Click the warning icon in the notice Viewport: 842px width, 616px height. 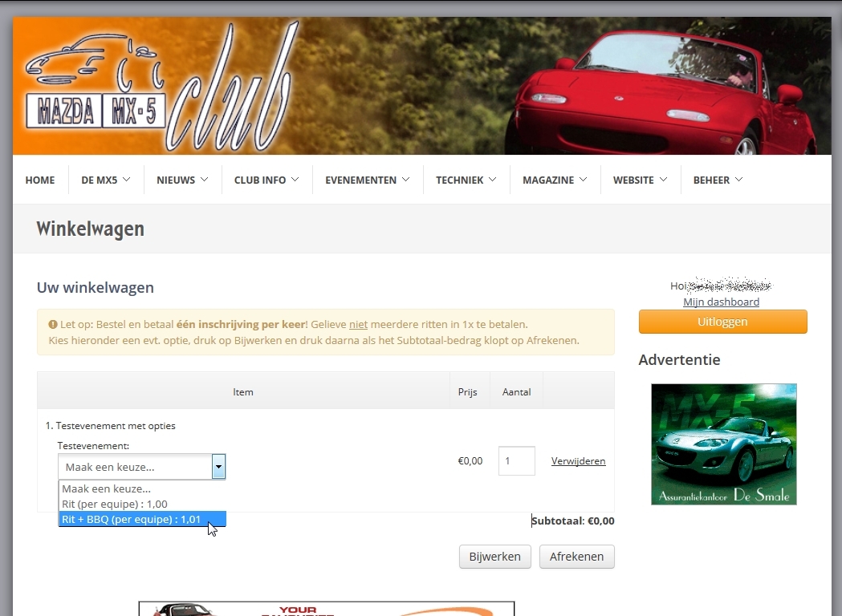coord(53,324)
